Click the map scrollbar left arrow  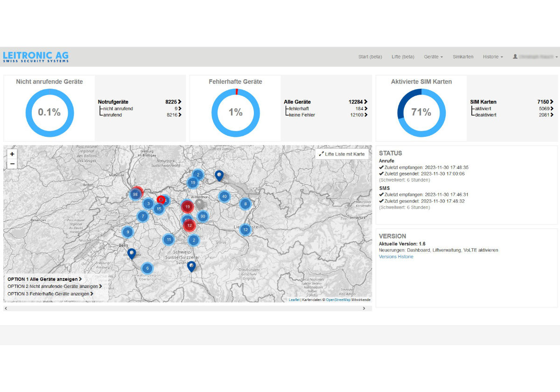[6, 308]
